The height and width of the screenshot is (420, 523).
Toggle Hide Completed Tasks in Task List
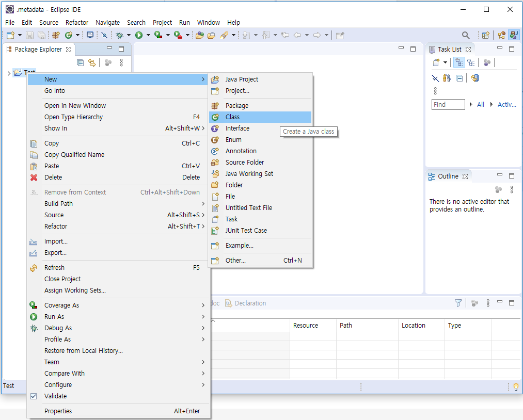click(435, 78)
